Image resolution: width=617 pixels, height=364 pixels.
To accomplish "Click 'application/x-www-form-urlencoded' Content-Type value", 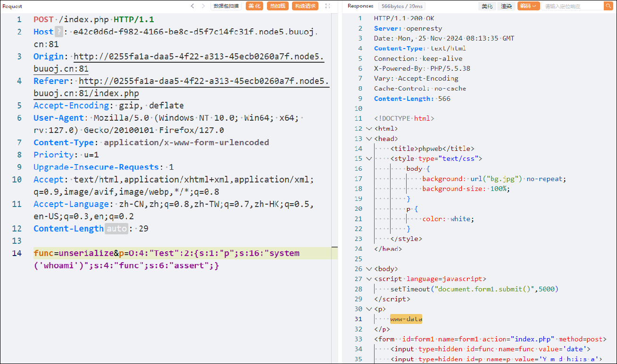I will pyautogui.click(x=186, y=142).
